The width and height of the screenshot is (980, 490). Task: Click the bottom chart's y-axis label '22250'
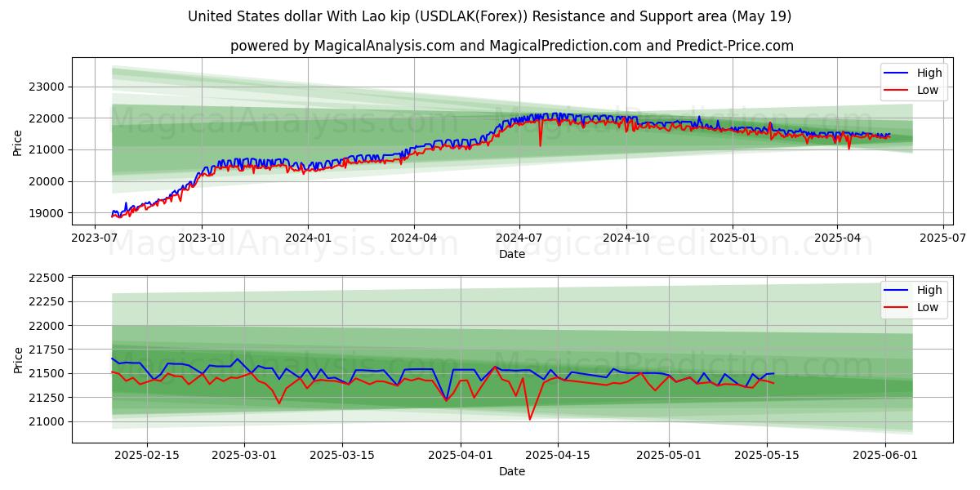point(47,302)
